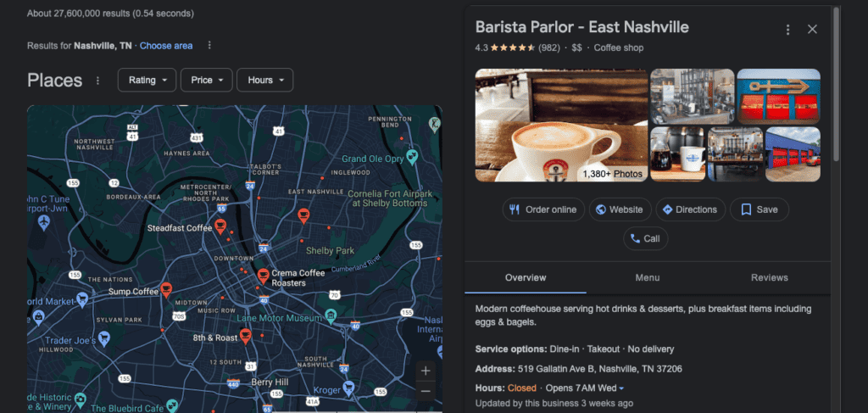The height and width of the screenshot is (413, 868).
Task: Click the Downtown map label
Action: point(234,259)
